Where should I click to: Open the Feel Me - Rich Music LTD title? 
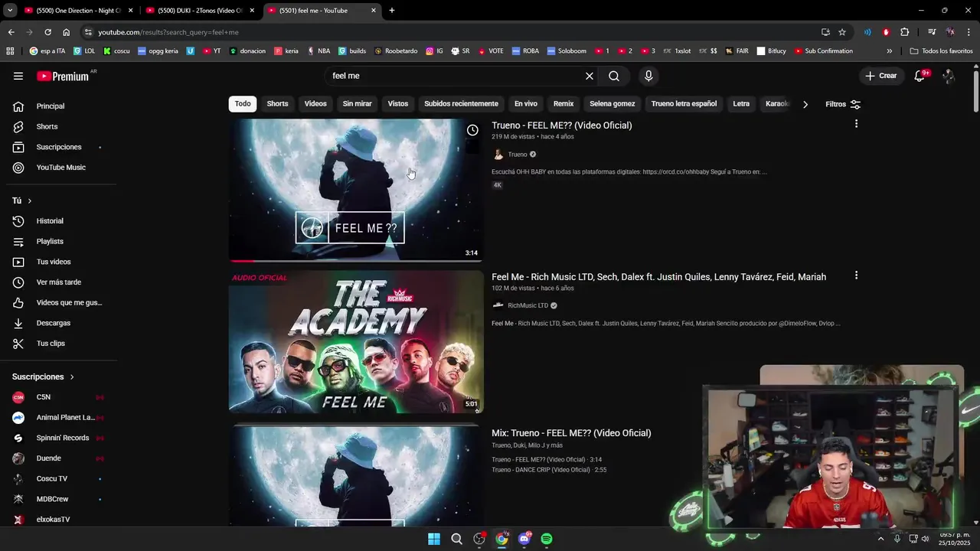coord(658,277)
